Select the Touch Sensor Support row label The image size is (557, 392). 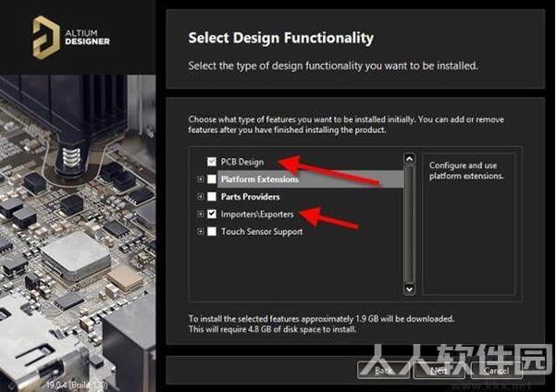click(262, 232)
